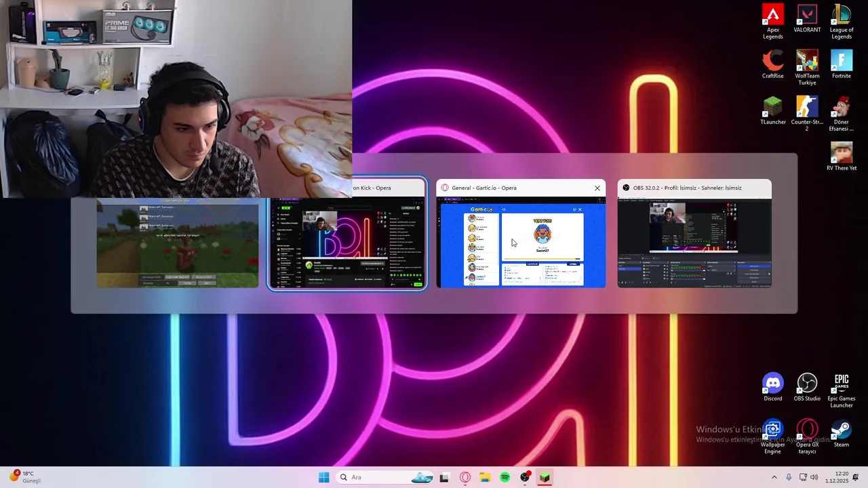Open the notification bell icon

[x=856, y=477]
